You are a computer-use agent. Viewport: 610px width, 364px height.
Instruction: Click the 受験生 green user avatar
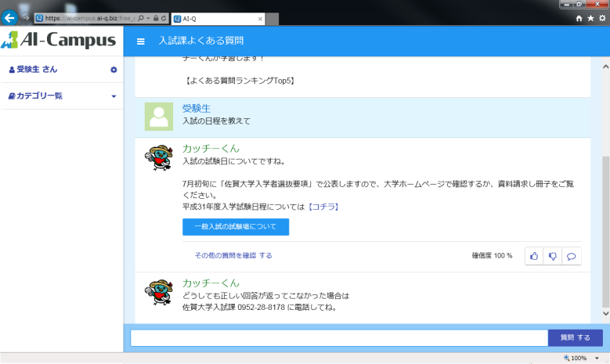tap(159, 117)
